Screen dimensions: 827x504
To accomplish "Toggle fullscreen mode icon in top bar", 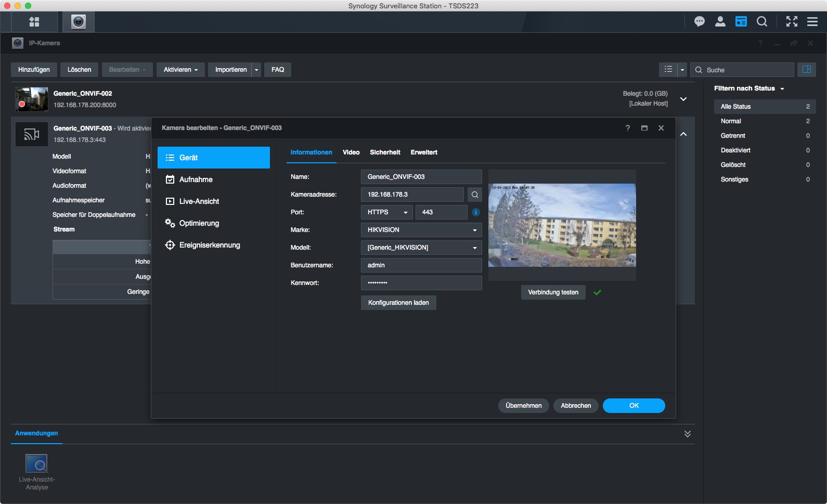I will coord(791,21).
